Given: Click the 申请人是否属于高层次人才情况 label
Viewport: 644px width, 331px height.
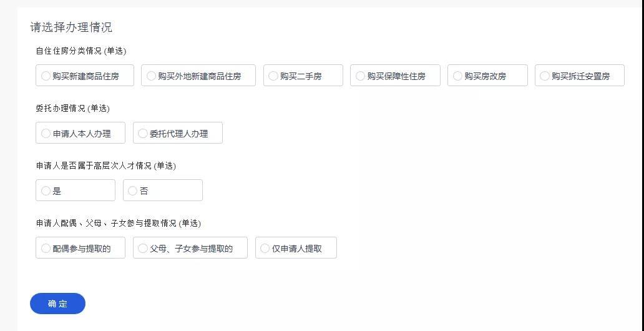Looking at the screenshot, I should click(105, 166).
